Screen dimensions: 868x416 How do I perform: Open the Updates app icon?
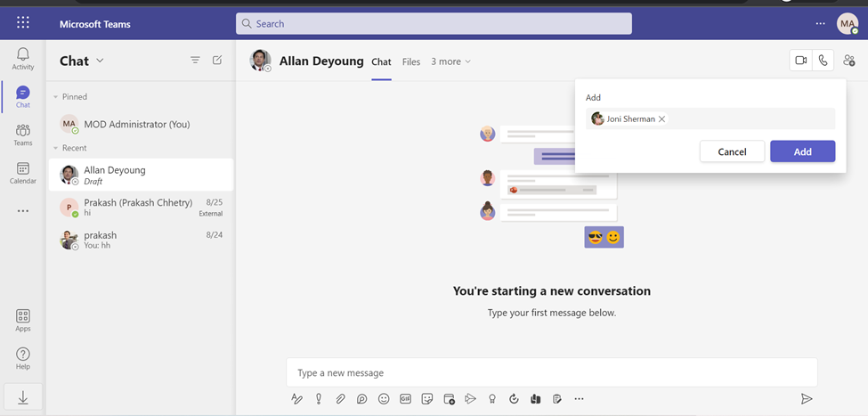pyautogui.click(x=514, y=399)
